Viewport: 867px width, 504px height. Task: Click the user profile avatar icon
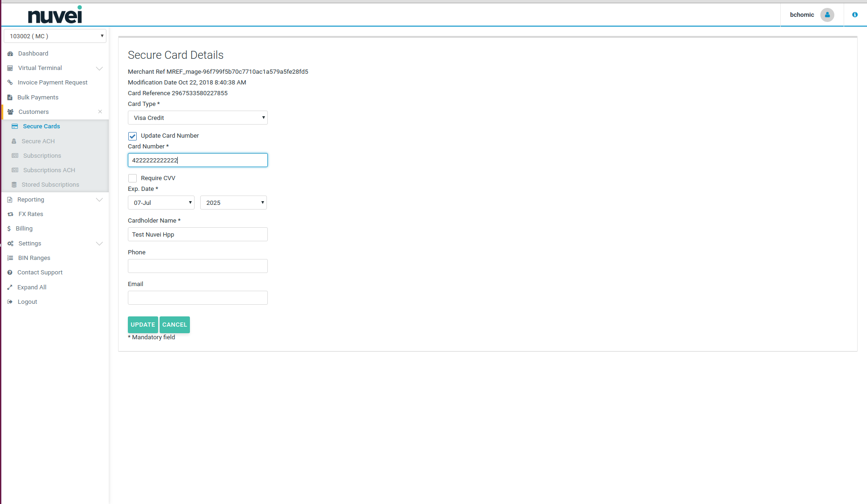click(827, 15)
